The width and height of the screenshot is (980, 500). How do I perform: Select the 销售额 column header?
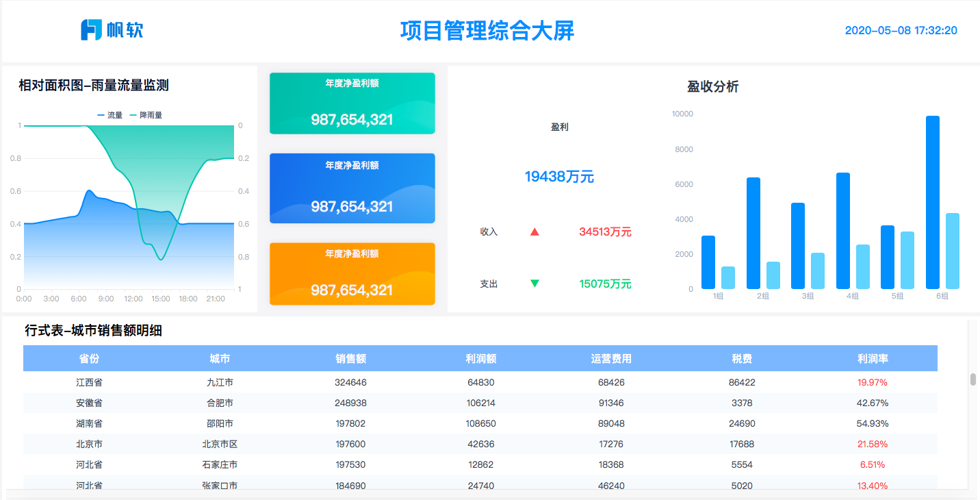pos(350,358)
